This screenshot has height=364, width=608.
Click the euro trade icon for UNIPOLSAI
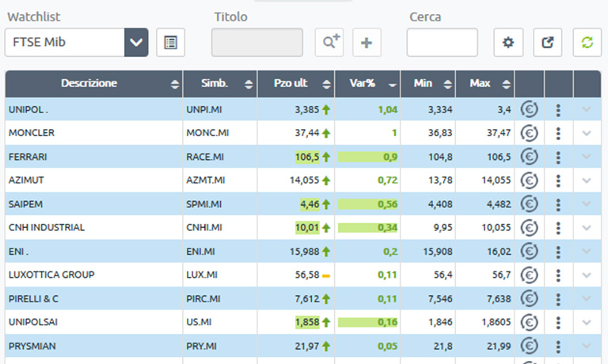(530, 323)
